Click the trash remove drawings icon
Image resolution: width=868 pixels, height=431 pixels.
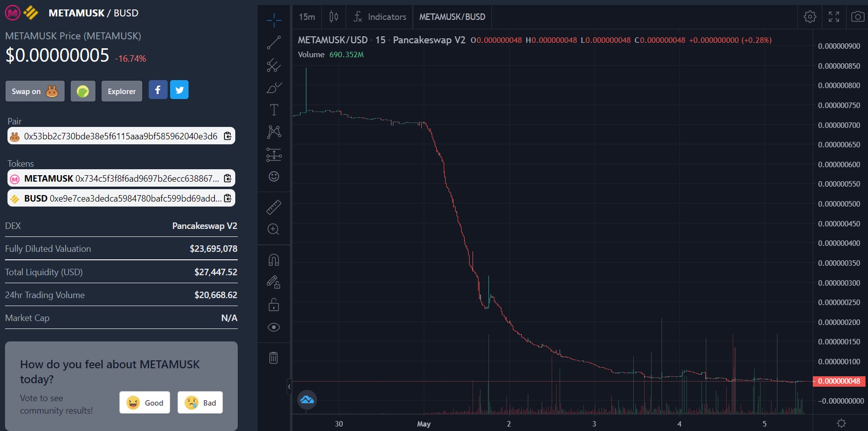pos(274,357)
